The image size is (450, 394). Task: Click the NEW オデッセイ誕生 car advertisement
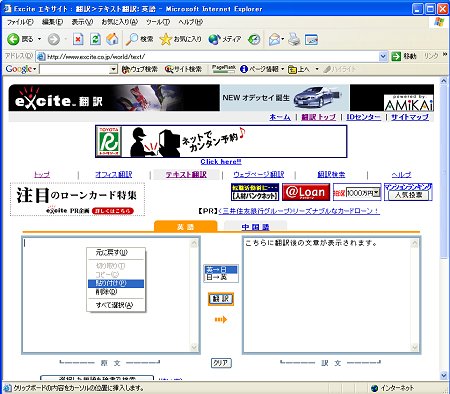click(x=284, y=98)
